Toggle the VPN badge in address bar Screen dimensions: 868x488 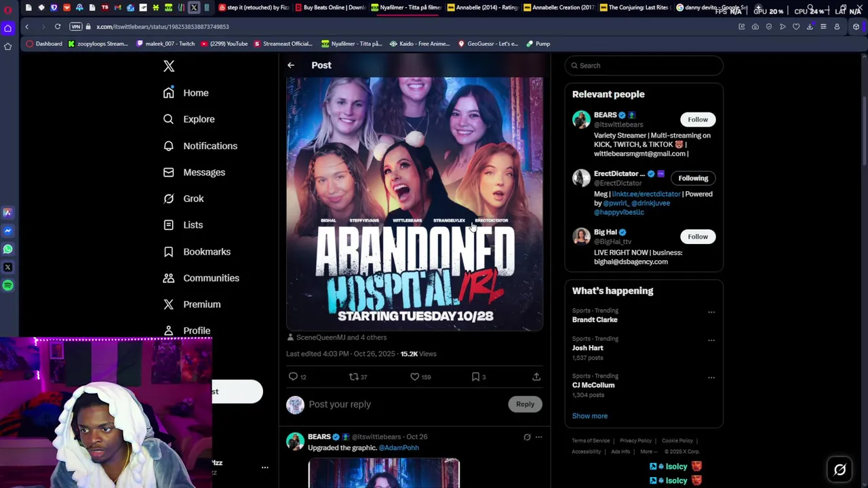(x=76, y=26)
